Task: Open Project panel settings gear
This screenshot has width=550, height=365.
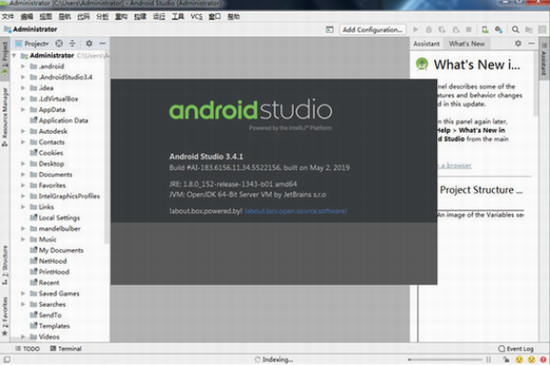Action: 89,43
